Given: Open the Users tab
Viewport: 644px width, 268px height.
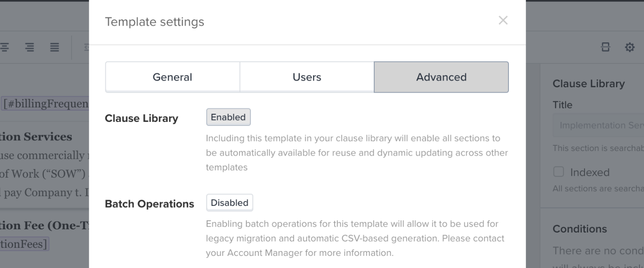Looking at the screenshot, I should [307, 77].
